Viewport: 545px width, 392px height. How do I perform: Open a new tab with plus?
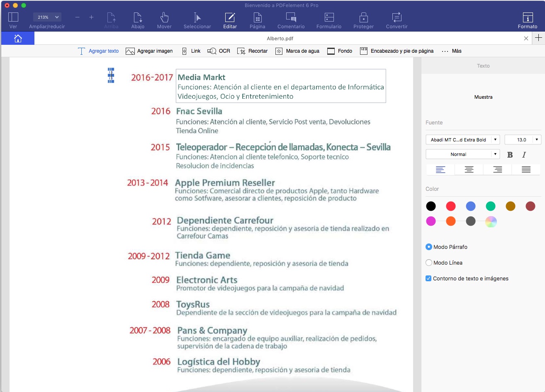click(538, 38)
